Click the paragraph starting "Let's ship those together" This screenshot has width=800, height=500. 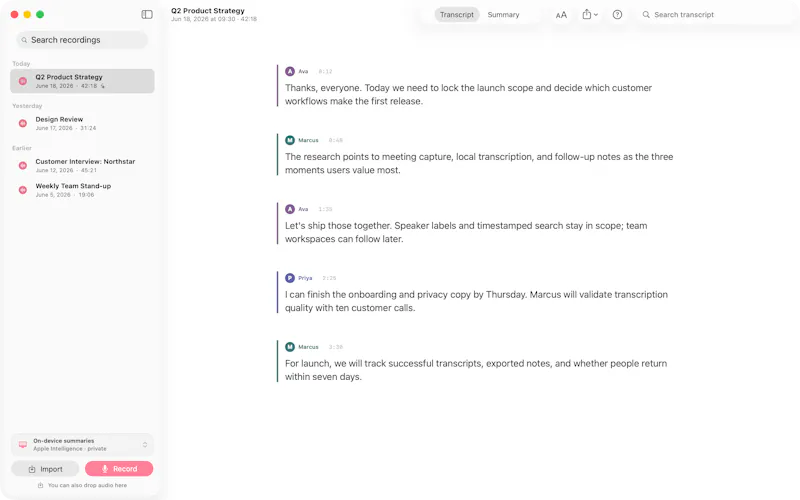click(x=466, y=232)
